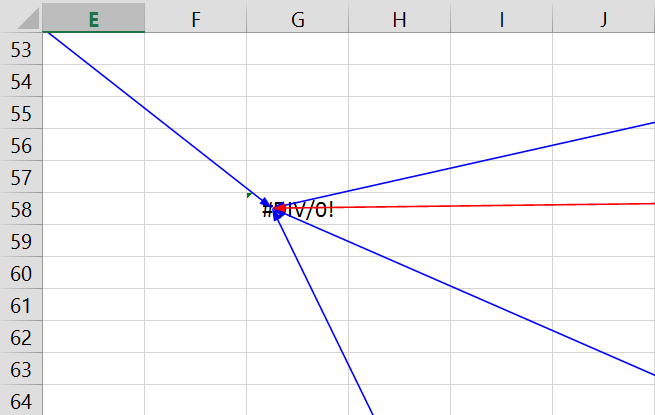Select the row 55 header

pos(21,113)
